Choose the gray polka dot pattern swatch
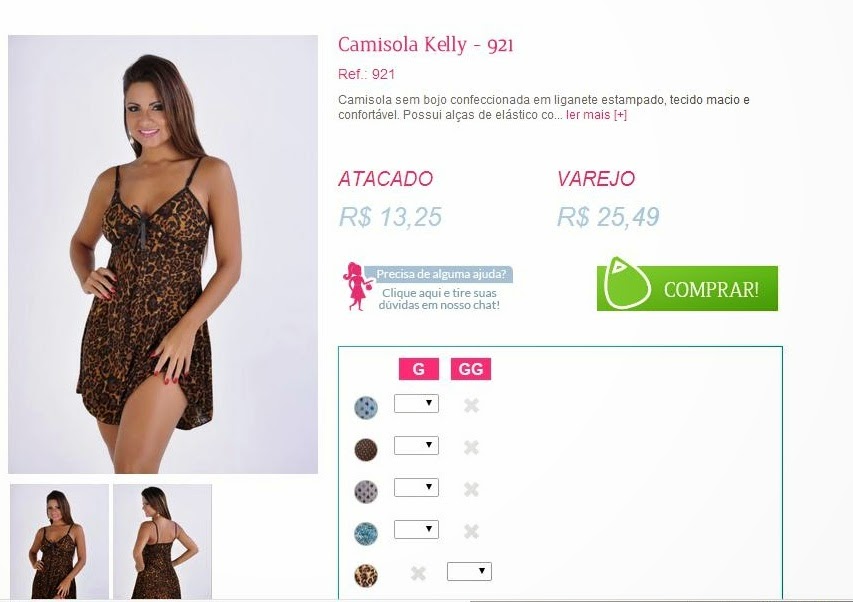 (366, 491)
